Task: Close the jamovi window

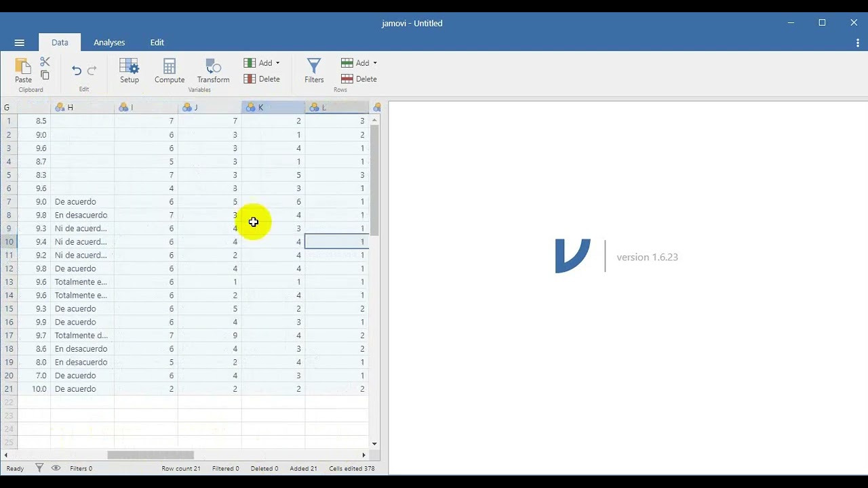Action: 854,22
